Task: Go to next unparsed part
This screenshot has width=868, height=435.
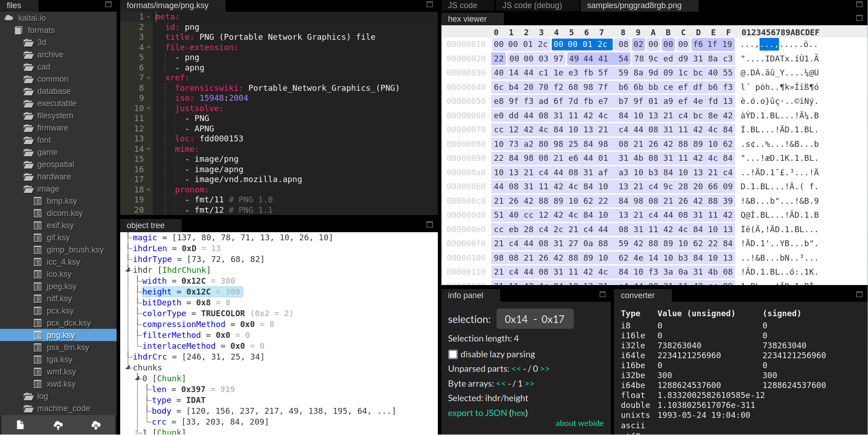Action: [x=545, y=369]
